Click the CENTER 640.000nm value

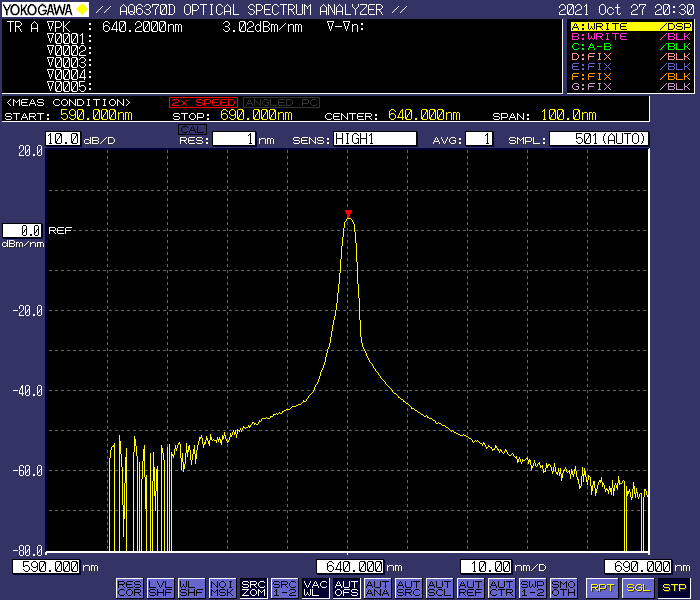tap(424, 115)
